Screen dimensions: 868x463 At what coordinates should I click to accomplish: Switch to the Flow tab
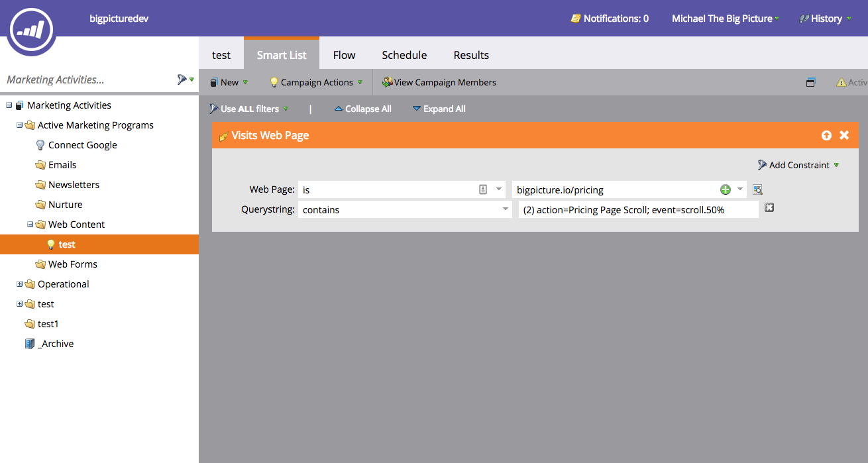[x=344, y=55]
